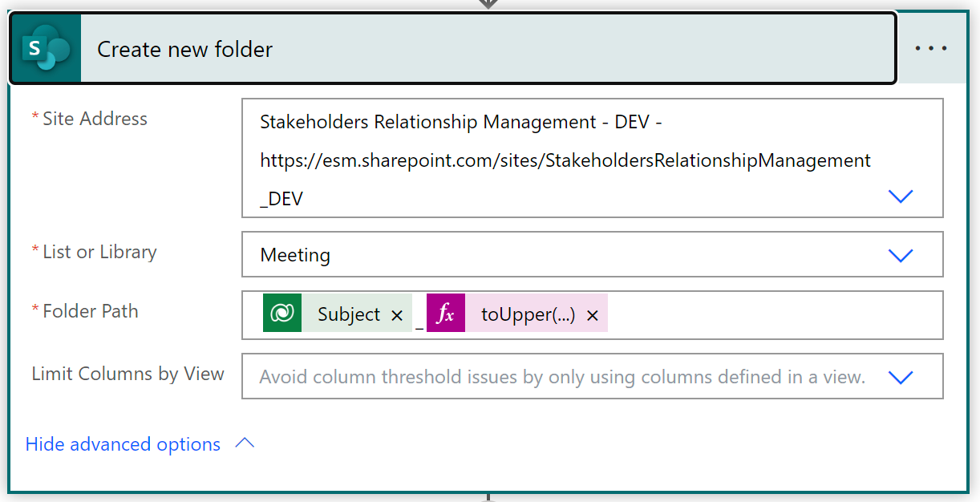This screenshot has width=980, height=502.
Task: Click the fx expression icon
Action: [446, 313]
